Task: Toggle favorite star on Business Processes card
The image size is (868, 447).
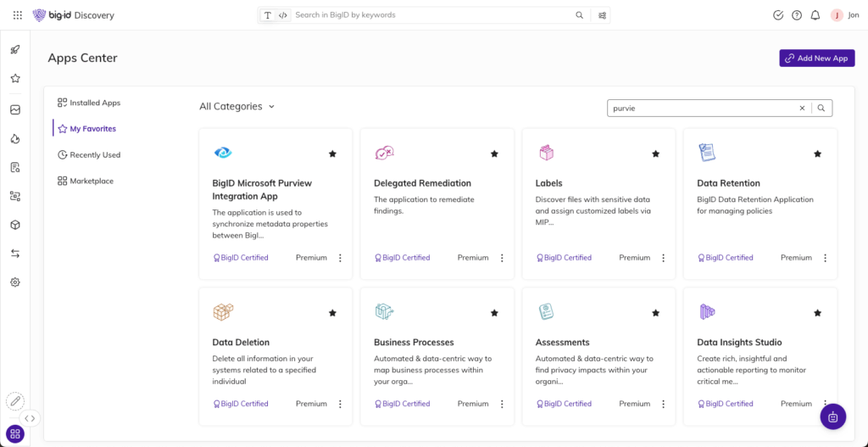Action: tap(494, 313)
